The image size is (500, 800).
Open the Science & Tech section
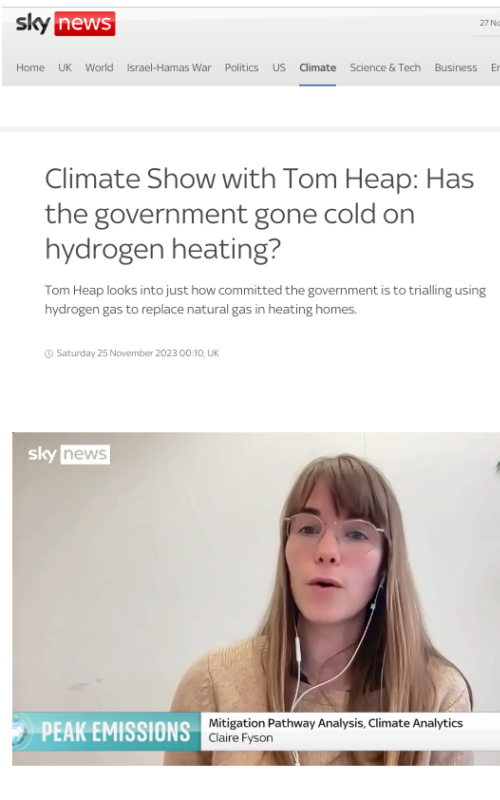385,67
